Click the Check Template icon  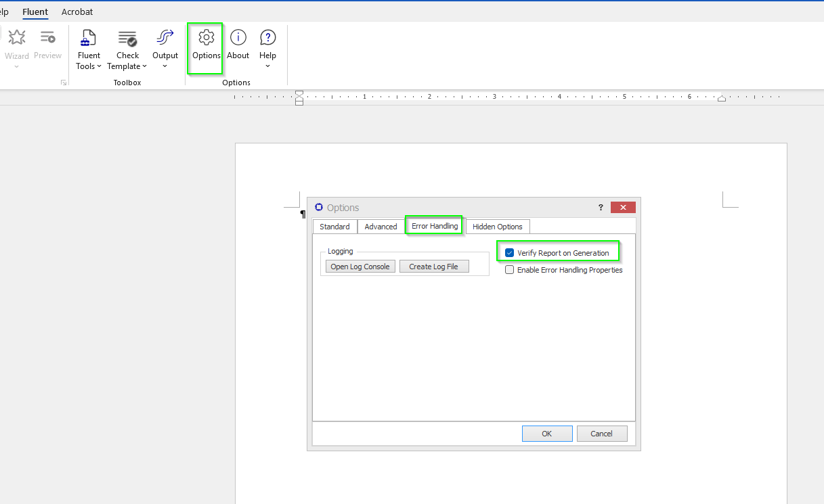127,38
